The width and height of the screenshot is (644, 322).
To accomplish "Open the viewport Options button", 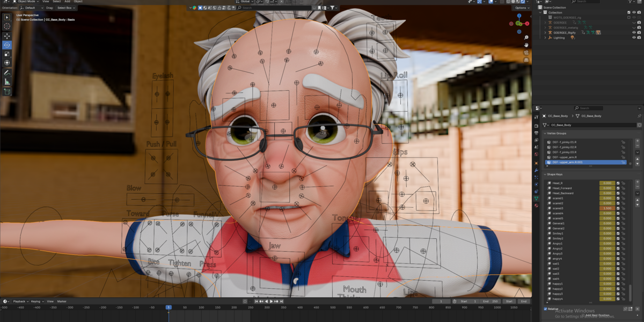I will [x=521, y=8].
